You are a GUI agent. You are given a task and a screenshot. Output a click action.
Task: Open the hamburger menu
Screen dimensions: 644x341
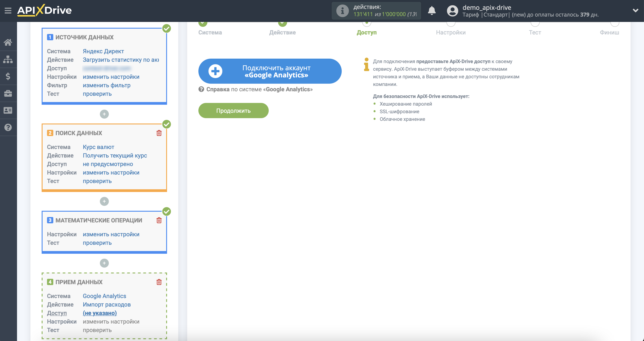8,11
